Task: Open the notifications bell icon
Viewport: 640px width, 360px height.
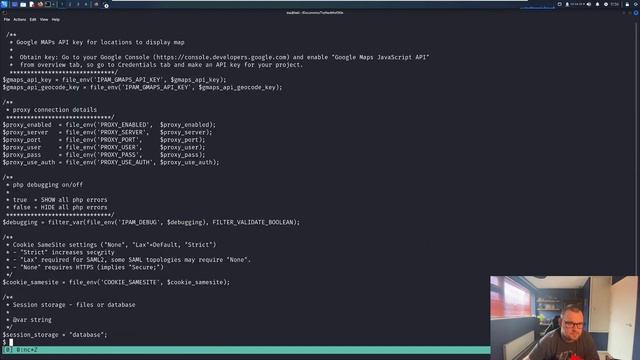Action: click(x=598, y=4)
